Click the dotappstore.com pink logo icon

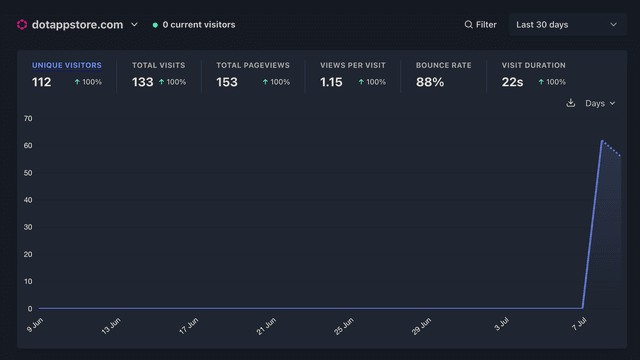22,24
